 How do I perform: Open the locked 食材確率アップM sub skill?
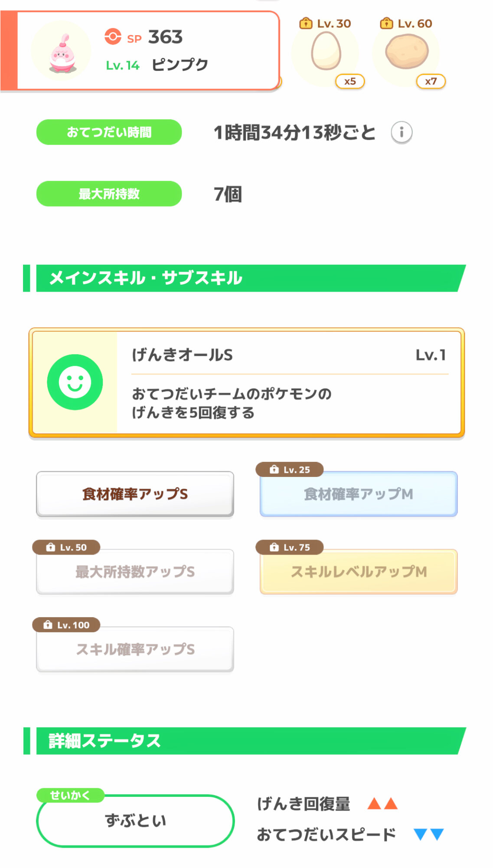pos(359,494)
